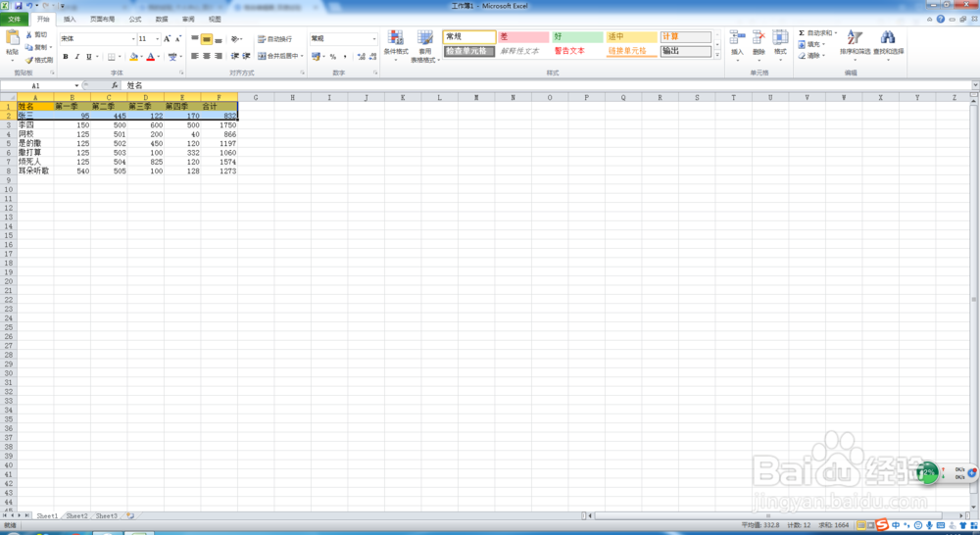Click Cut (剪切) in clipboard group
The height and width of the screenshot is (535, 980).
click(36, 35)
